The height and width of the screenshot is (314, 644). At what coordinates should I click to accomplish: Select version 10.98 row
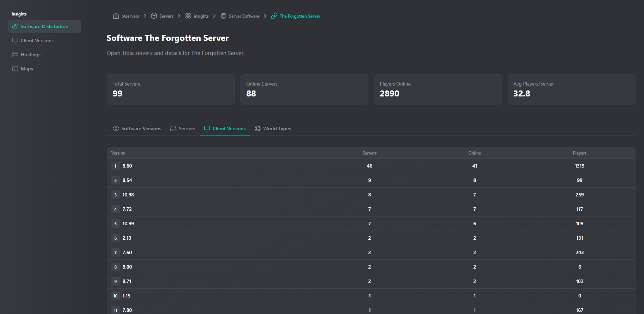[x=371, y=195]
